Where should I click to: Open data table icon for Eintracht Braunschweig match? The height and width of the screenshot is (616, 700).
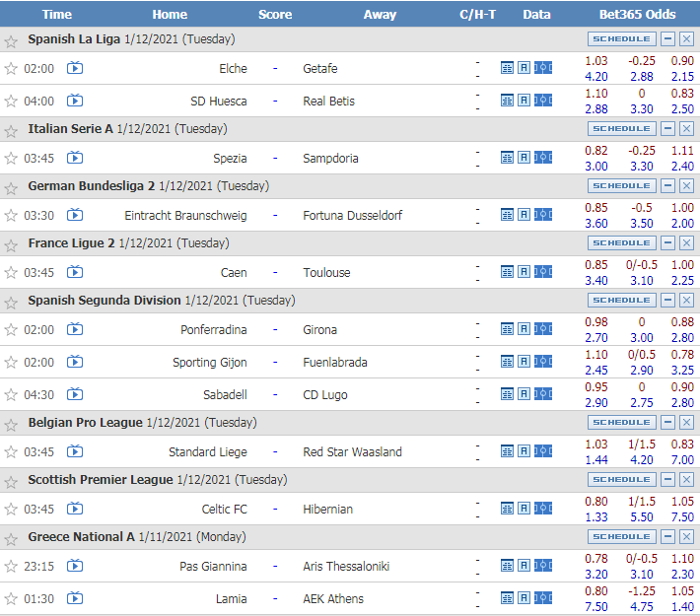[507, 215]
